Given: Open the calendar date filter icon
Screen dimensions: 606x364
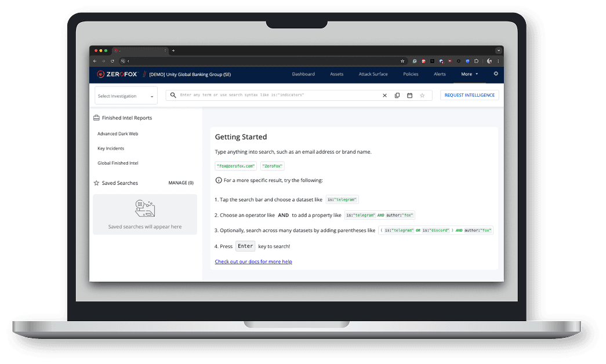Looking at the screenshot, I should tap(409, 96).
